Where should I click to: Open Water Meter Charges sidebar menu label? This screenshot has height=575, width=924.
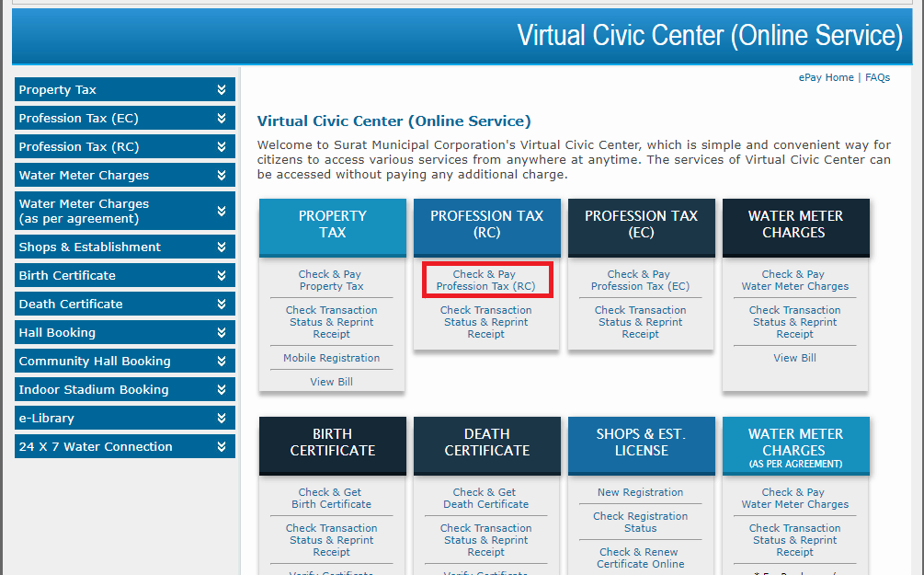coord(84,175)
